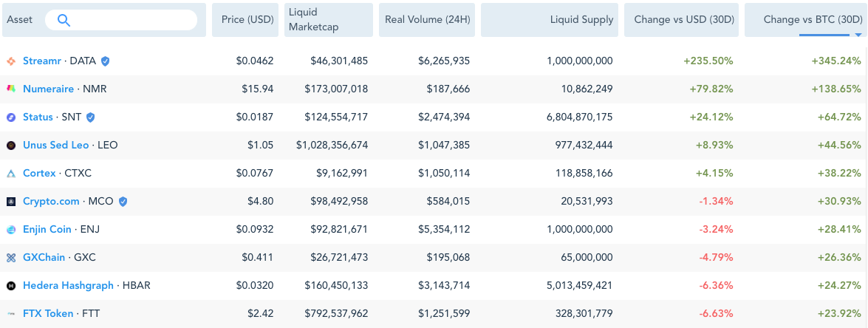The width and height of the screenshot is (868, 328).
Task: Click the liquid supply 6,804,870,175
Action: pos(580,117)
